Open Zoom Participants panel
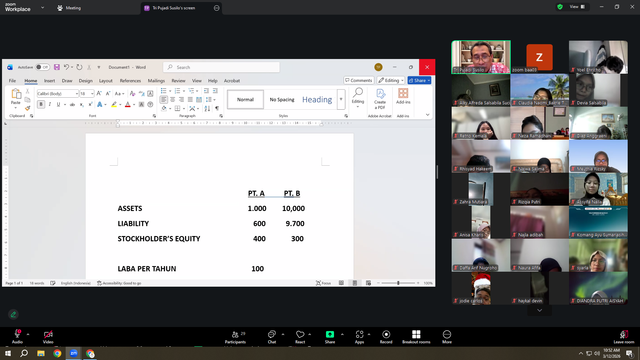The width and height of the screenshot is (640, 360). [236, 337]
